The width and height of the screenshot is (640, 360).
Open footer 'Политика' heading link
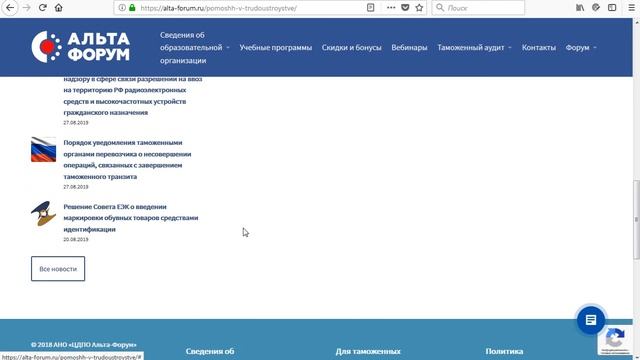click(504, 351)
